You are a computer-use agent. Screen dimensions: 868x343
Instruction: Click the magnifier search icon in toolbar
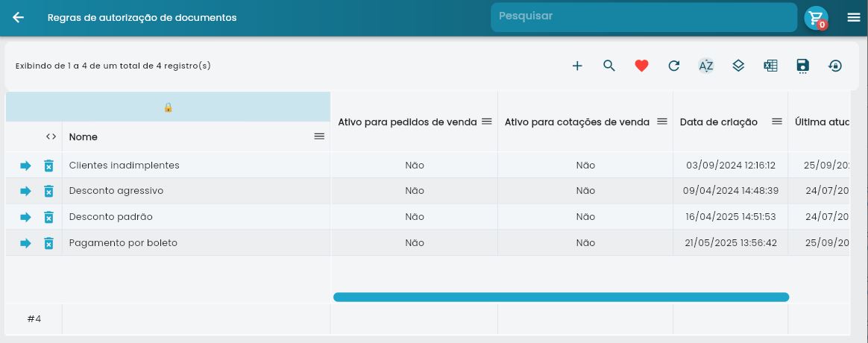609,66
